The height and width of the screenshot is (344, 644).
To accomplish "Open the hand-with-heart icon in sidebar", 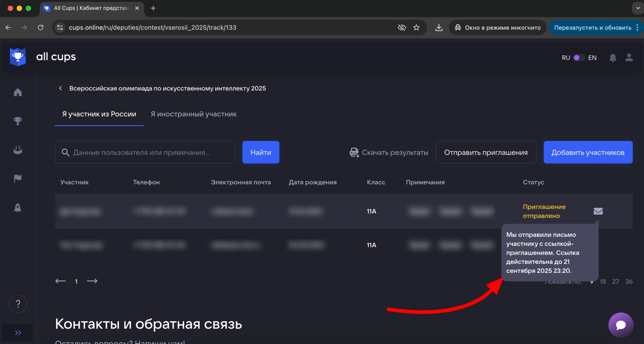I will pyautogui.click(x=18, y=150).
